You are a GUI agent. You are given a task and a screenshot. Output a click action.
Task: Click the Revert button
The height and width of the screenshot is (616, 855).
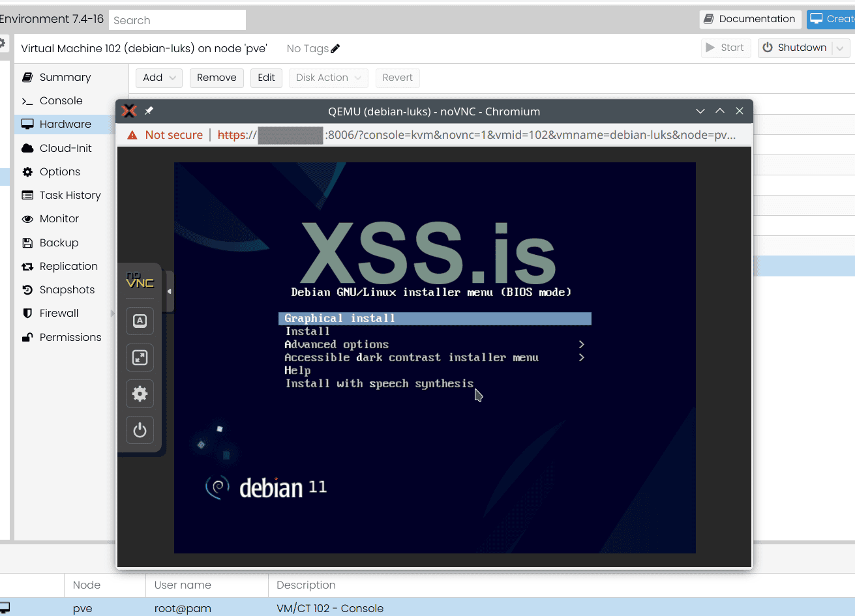[398, 78]
